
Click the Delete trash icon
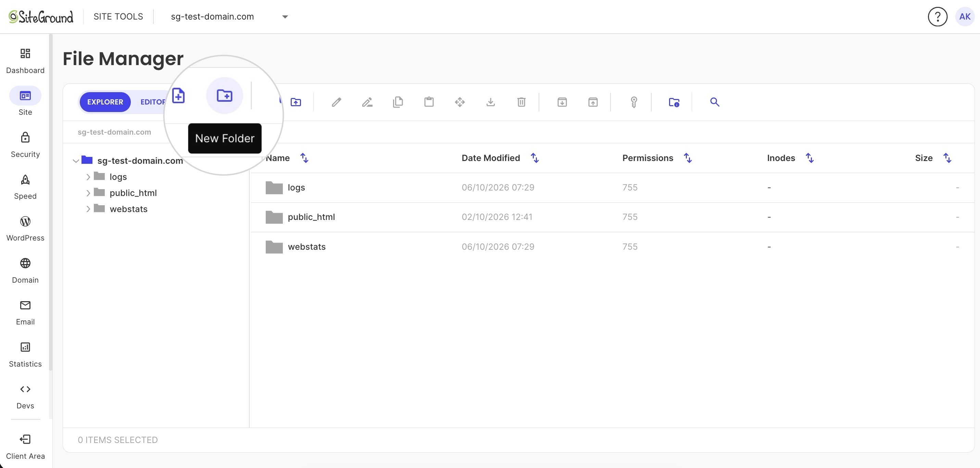tap(521, 102)
